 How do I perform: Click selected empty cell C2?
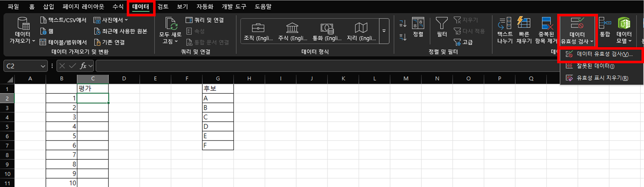coord(93,98)
